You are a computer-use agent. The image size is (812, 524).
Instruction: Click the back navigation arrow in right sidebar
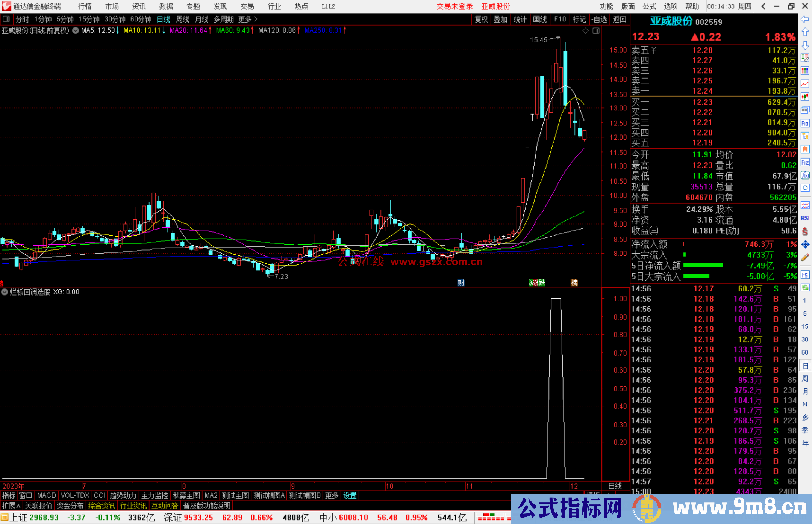[805, 19]
